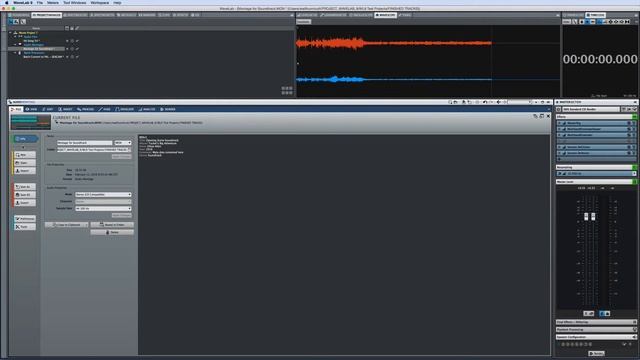The width and height of the screenshot is (640, 360).
Task: Expand the Playback Processing section
Action: pos(596,329)
